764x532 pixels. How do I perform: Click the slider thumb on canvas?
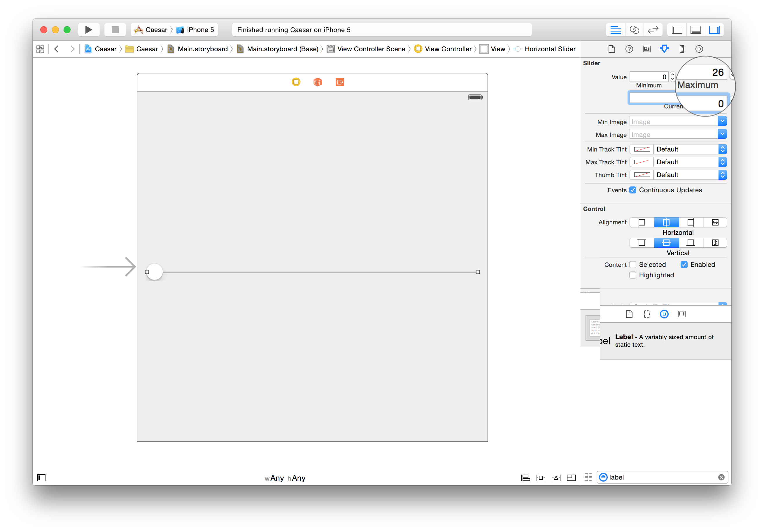(154, 272)
